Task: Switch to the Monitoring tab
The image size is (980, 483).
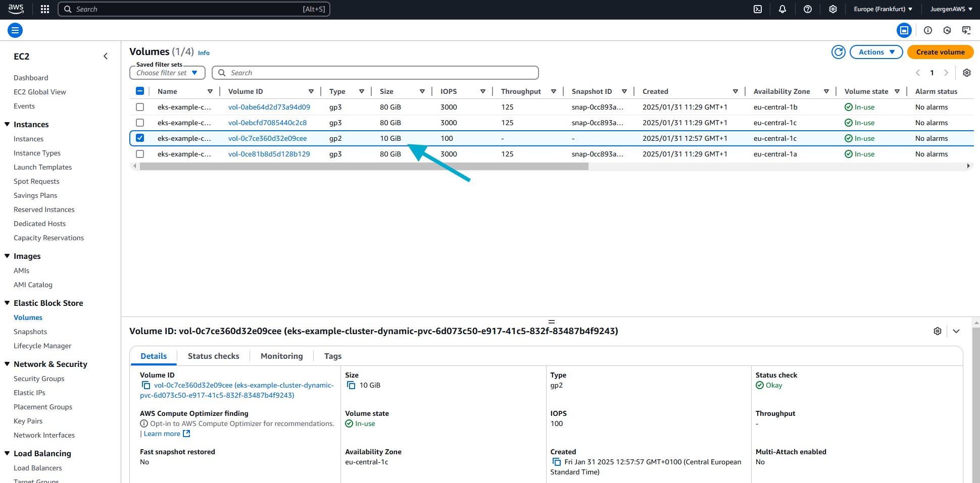Action: [281, 356]
